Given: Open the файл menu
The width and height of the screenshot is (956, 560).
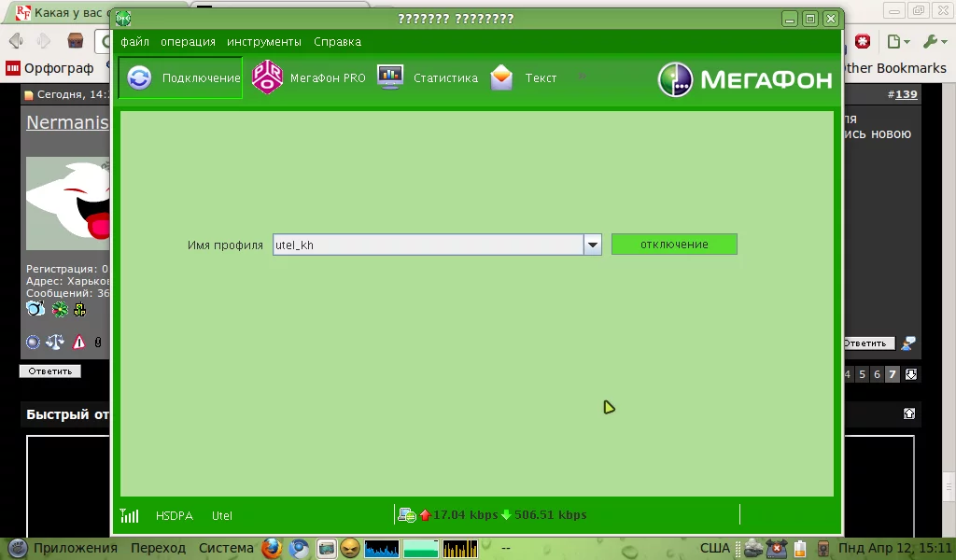Looking at the screenshot, I should 134,41.
